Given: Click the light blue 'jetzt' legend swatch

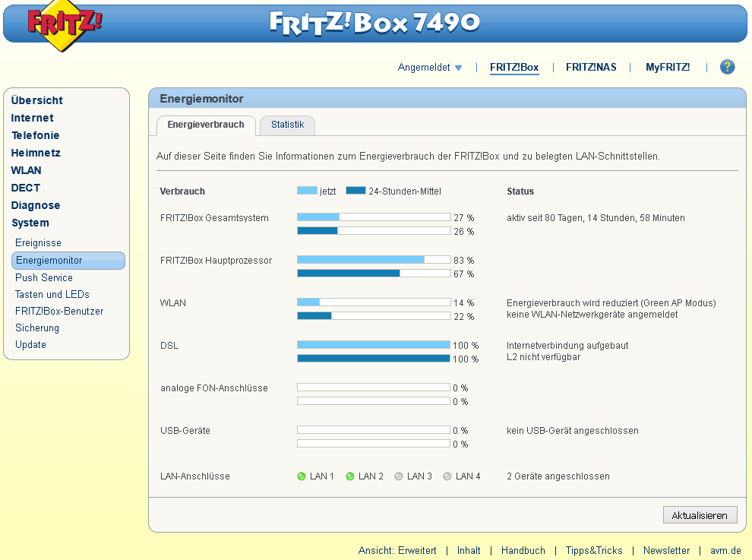Looking at the screenshot, I should point(307,191).
